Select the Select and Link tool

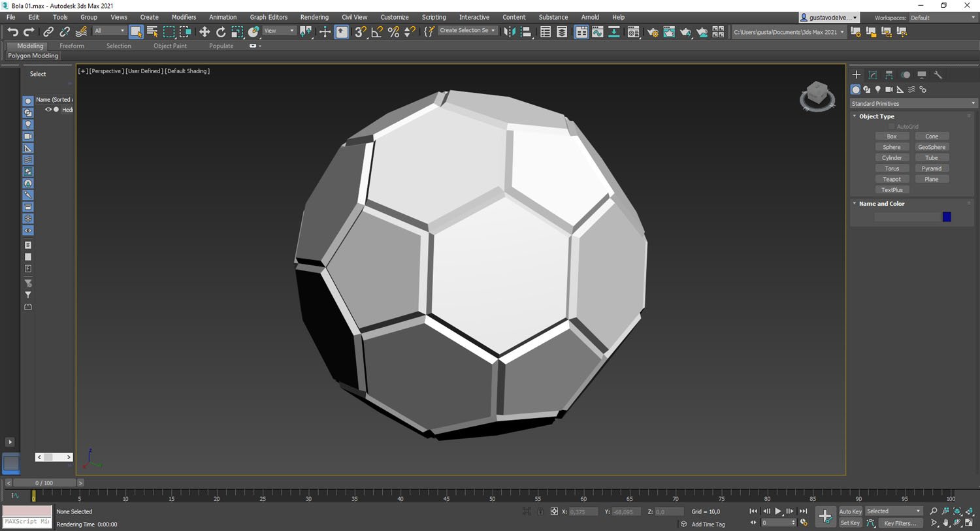[48, 31]
